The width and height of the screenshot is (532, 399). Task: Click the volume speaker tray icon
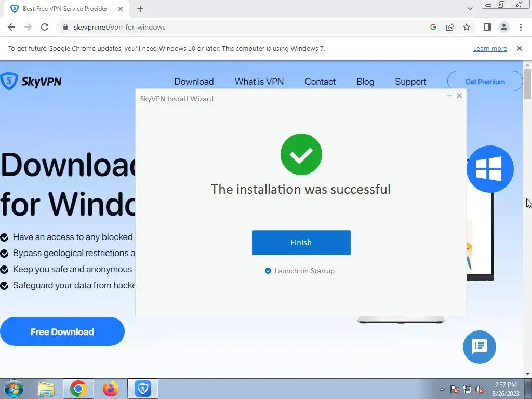click(480, 389)
